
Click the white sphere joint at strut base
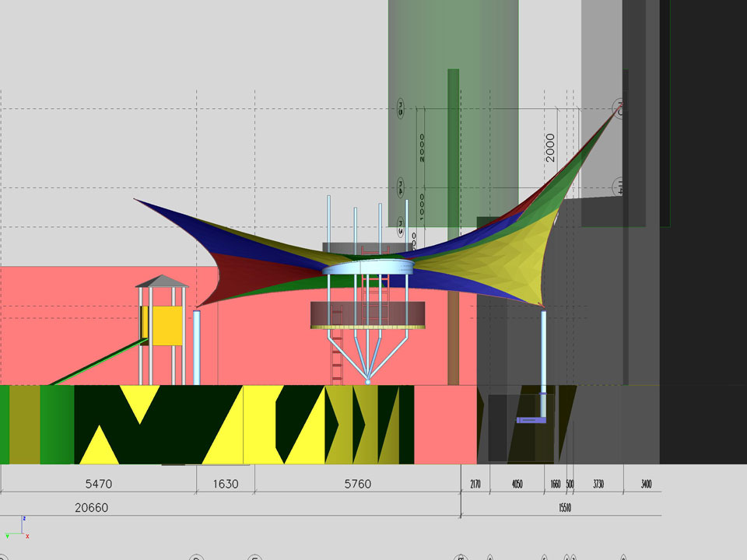coord(367,382)
